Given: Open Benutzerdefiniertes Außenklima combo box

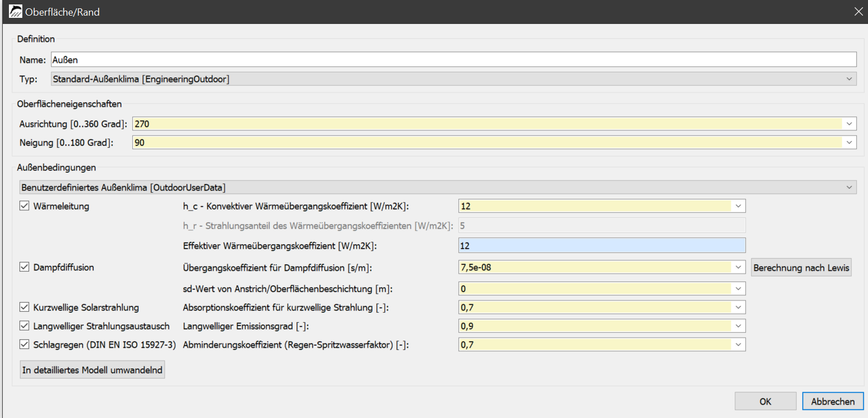Looking at the screenshot, I should tap(438, 187).
